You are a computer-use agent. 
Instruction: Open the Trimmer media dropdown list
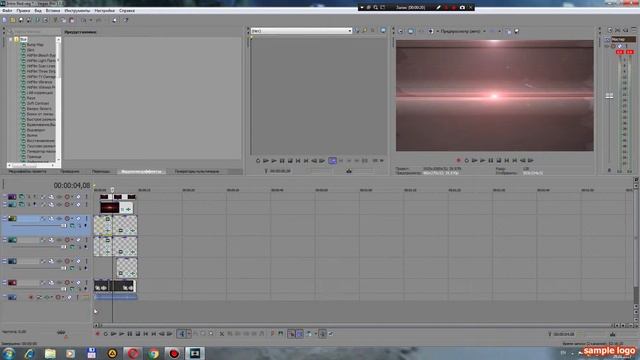click(x=349, y=31)
